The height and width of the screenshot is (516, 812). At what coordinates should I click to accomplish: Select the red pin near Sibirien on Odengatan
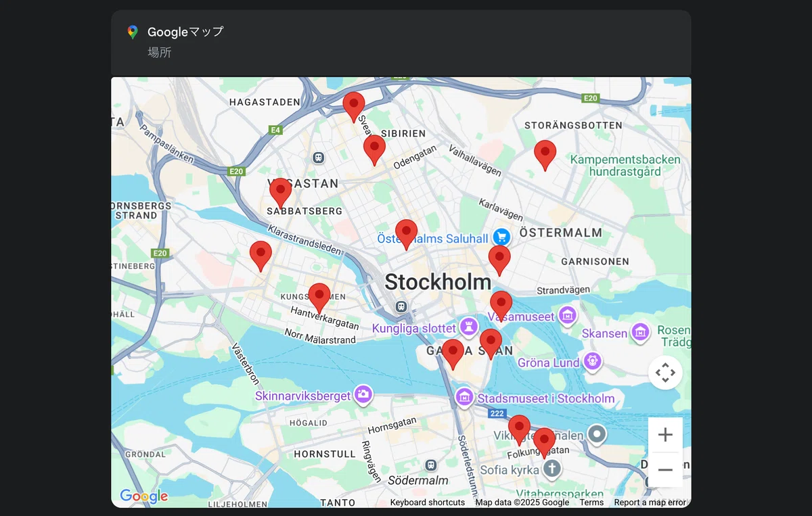pyautogui.click(x=374, y=151)
